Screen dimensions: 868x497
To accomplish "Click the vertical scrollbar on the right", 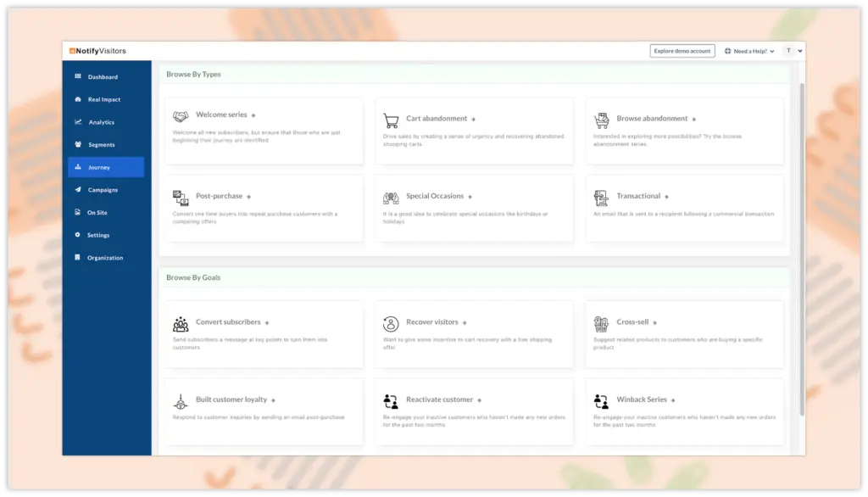I will click(801, 254).
